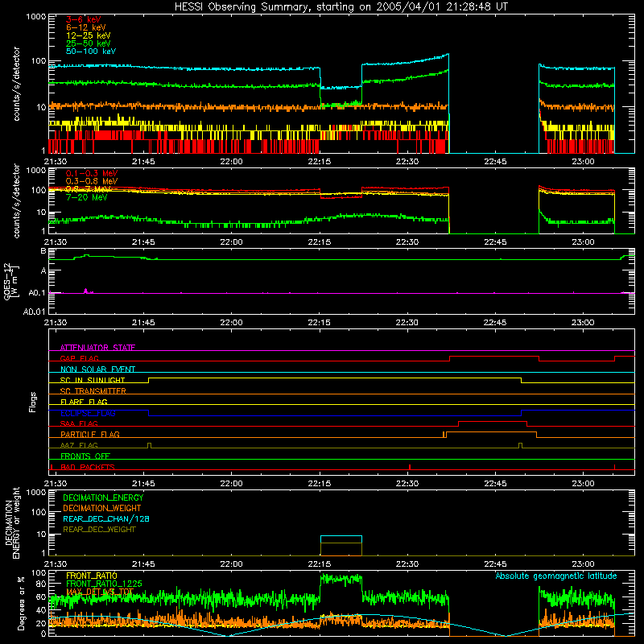This screenshot has height=644, width=644.
Task: Select the orange 6-12 keV legend label
Action: click(86, 27)
